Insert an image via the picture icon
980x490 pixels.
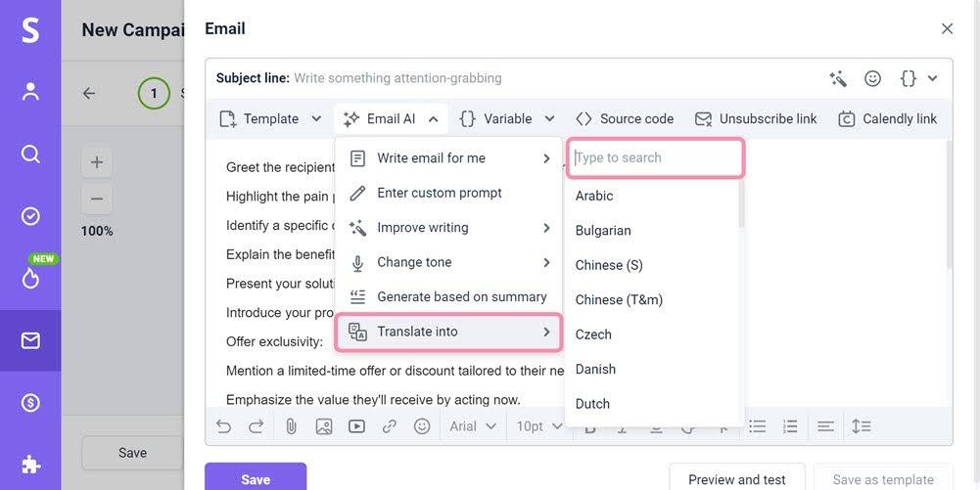[x=324, y=426]
